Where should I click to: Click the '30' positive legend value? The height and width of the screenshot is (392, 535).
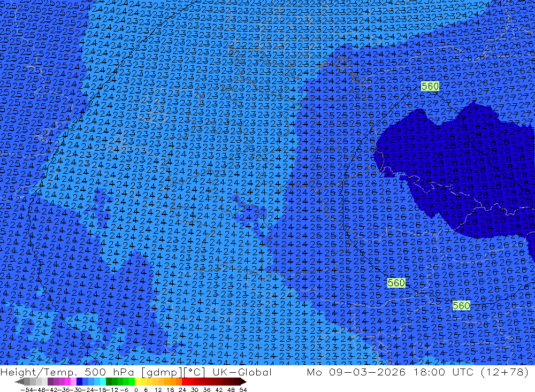pos(195,390)
